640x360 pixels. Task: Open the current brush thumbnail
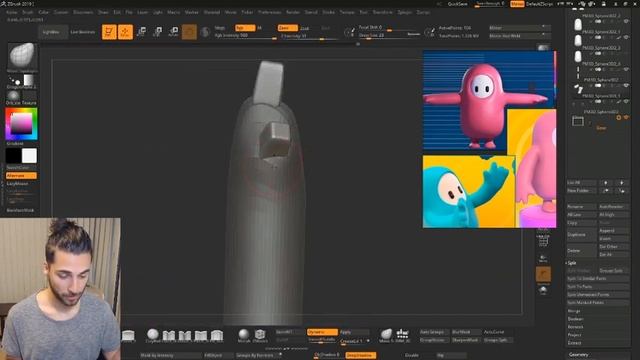click(22, 55)
